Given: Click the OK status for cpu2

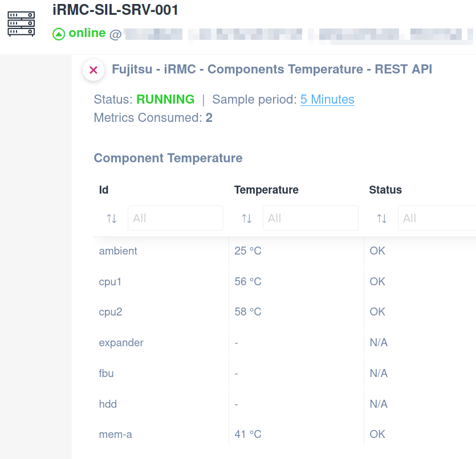Looking at the screenshot, I should (x=377, y=312).
